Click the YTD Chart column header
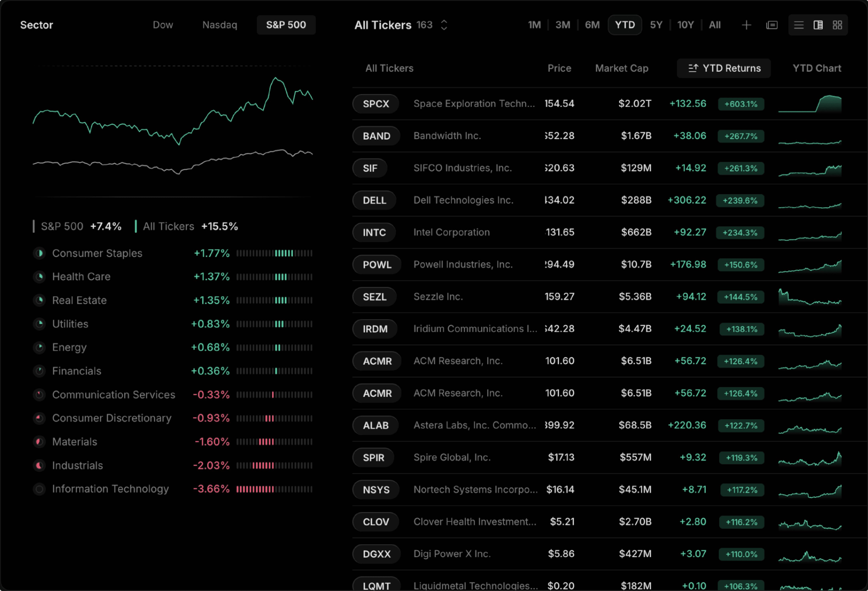Screen dimensions: 868x591 pyautogui.click(x=817, y=68)
